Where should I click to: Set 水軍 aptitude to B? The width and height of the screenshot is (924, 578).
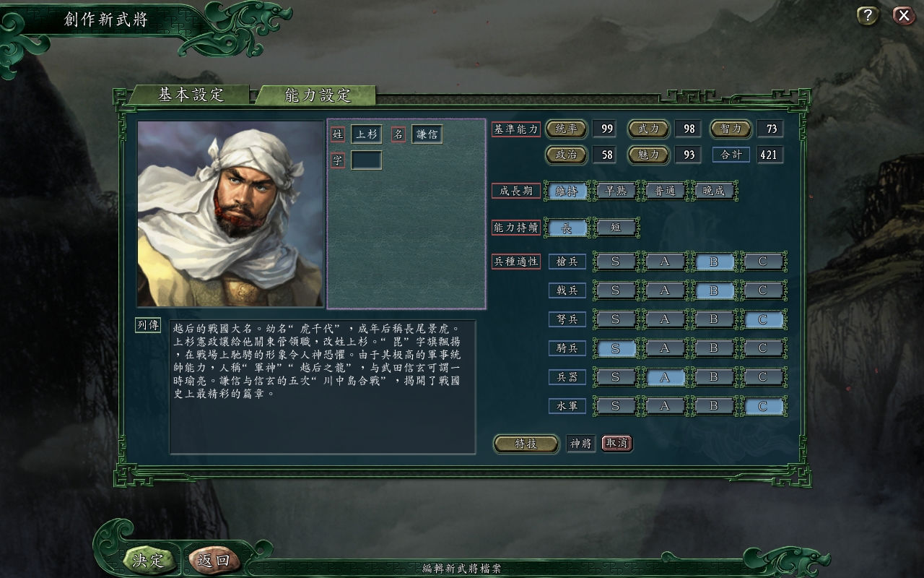(x=713, y=406)
